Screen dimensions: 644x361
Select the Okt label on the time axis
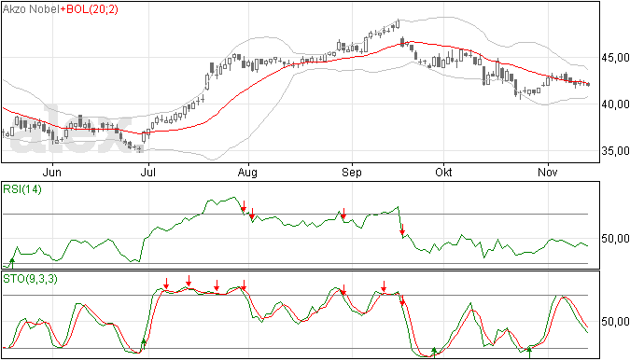[443, 173]
